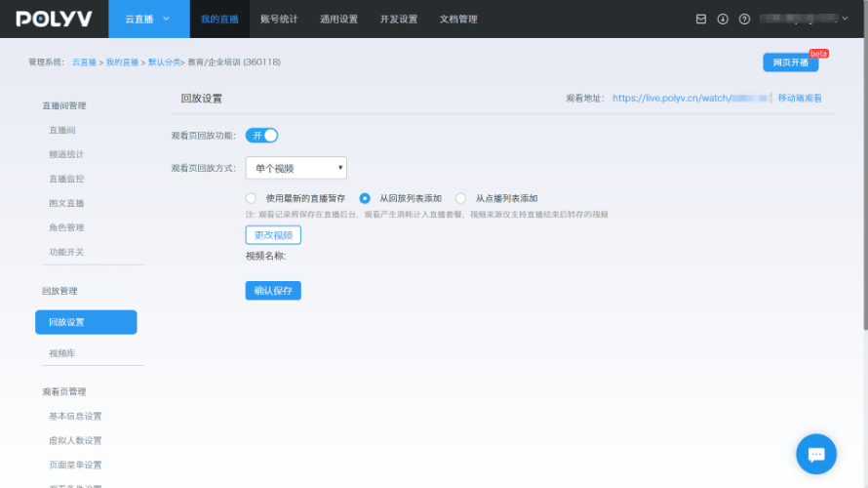The height and width of the screenshot is (488, 868).
Task: Expand the user account dropdown arrow
Action: coord(845,20)
